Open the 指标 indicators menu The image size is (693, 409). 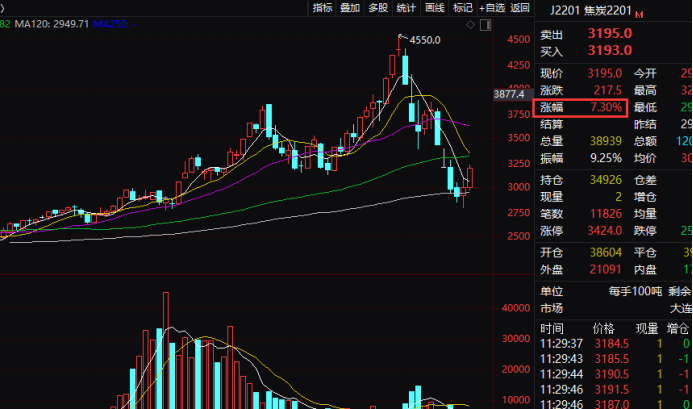pos(322,8)
